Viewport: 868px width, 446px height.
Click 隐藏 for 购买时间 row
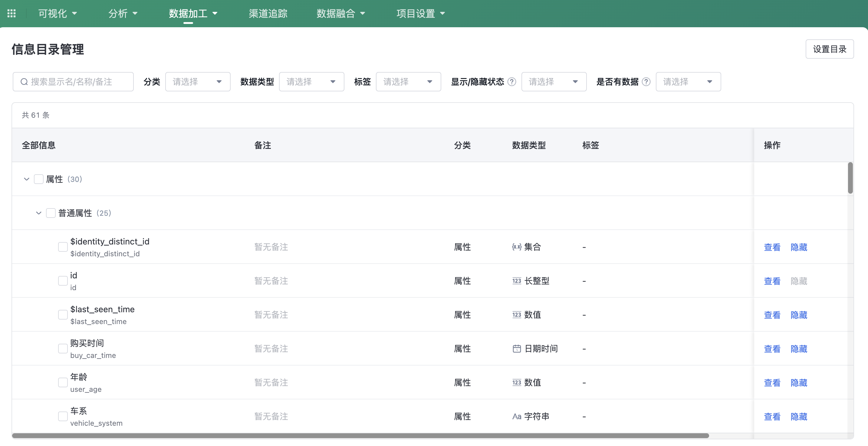[799, 349]
